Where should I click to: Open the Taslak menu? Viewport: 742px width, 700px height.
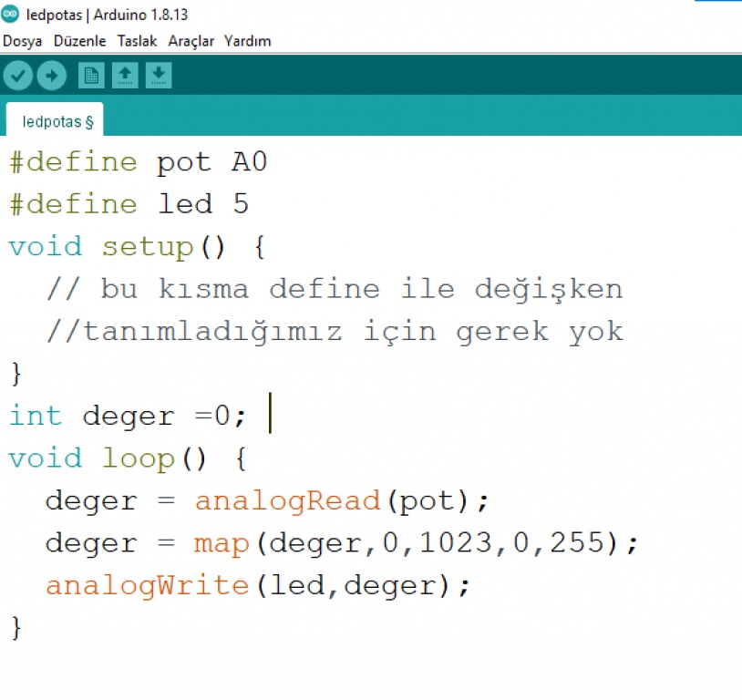click(137, 41)
